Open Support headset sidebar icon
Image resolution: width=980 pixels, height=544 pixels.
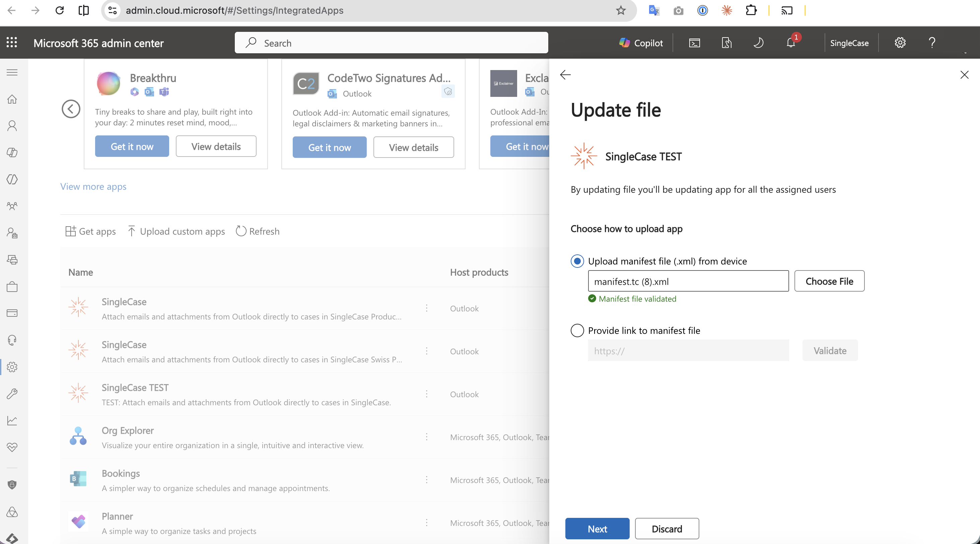coord(12,340)
